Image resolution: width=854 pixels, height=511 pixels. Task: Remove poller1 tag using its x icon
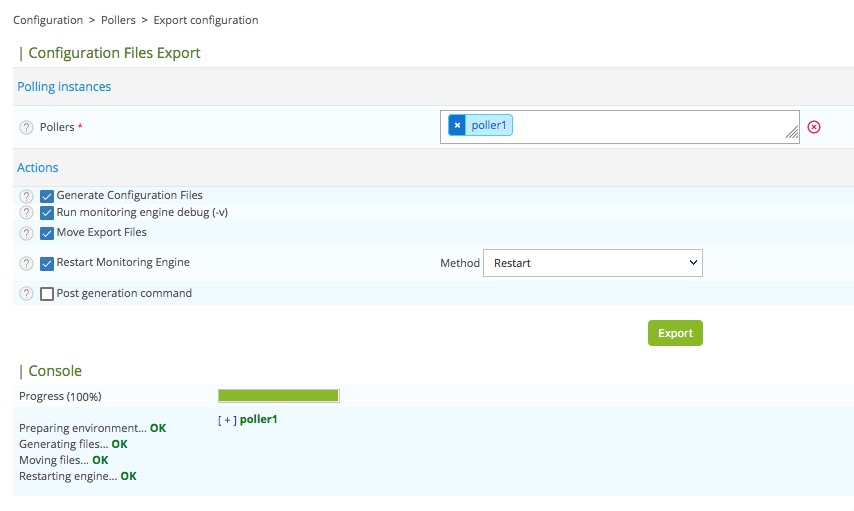pyautogui.click(x=457, y=125)
